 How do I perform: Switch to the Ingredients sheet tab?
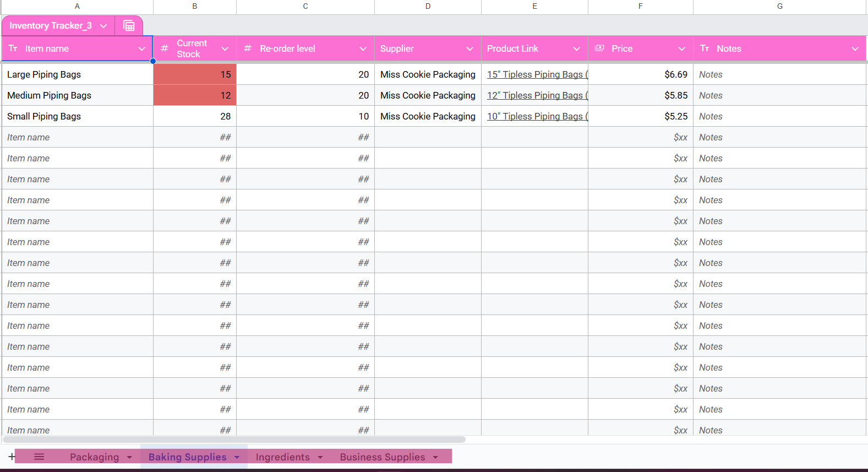[x=282, y=457]
